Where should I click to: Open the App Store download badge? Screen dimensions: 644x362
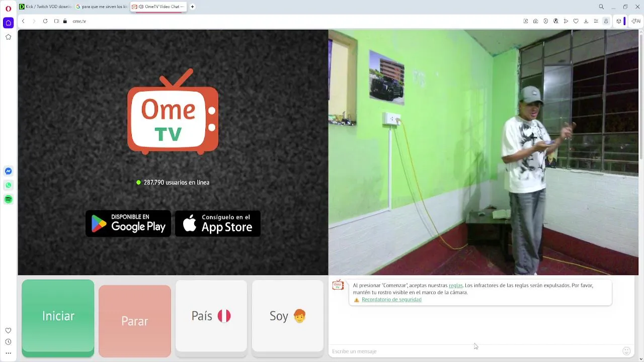click(x=218, y=223)
